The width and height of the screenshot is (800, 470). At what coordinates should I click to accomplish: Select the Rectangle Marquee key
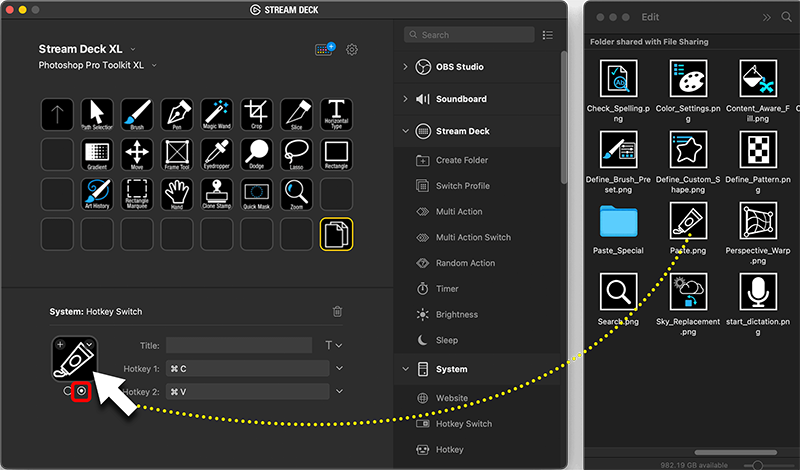tap(137, 194)
